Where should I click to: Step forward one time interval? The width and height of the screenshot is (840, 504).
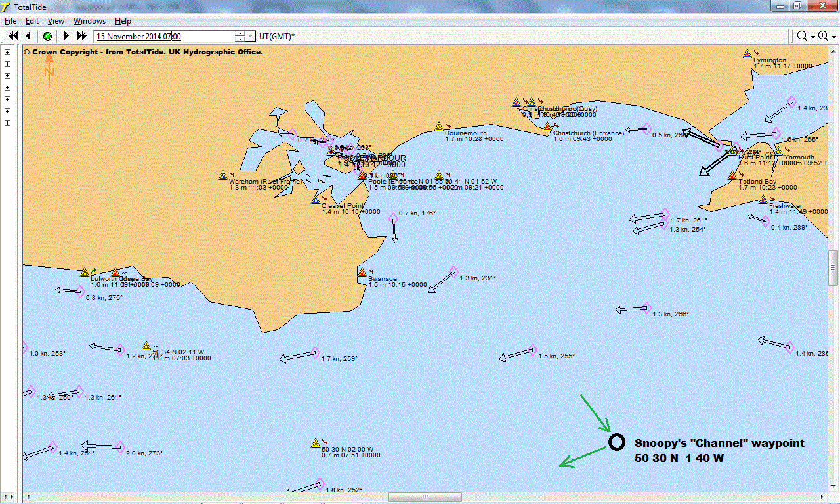66,36
